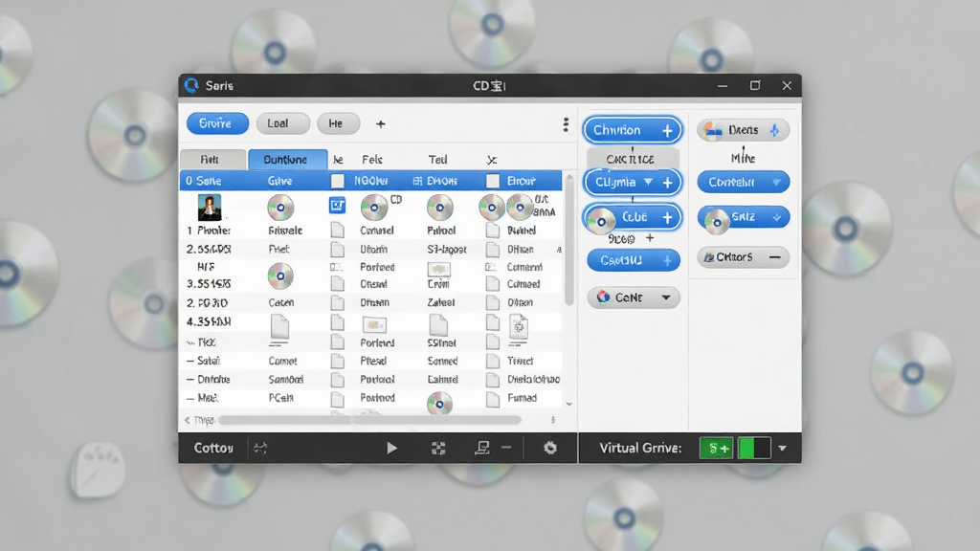980x551 pixels.
Task: Toggle the checkbox beside Eirour header
Action: click(x=493, y=181)
